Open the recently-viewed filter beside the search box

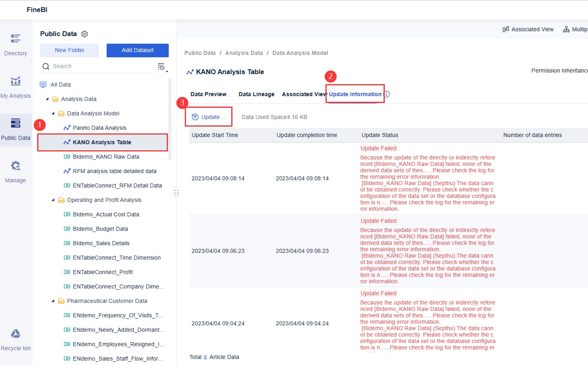point(162,67)
